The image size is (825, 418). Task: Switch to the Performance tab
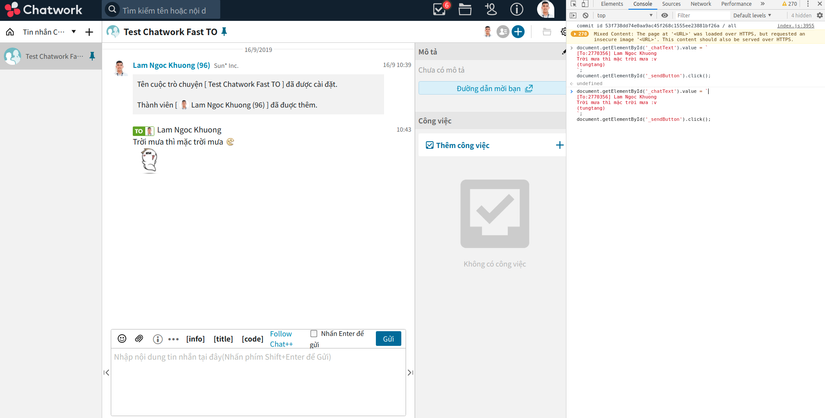pos(736,4)
